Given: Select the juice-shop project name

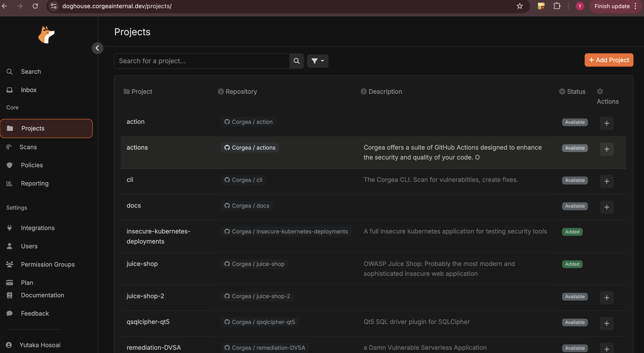Looking at the screenshot, I should 142,264.
